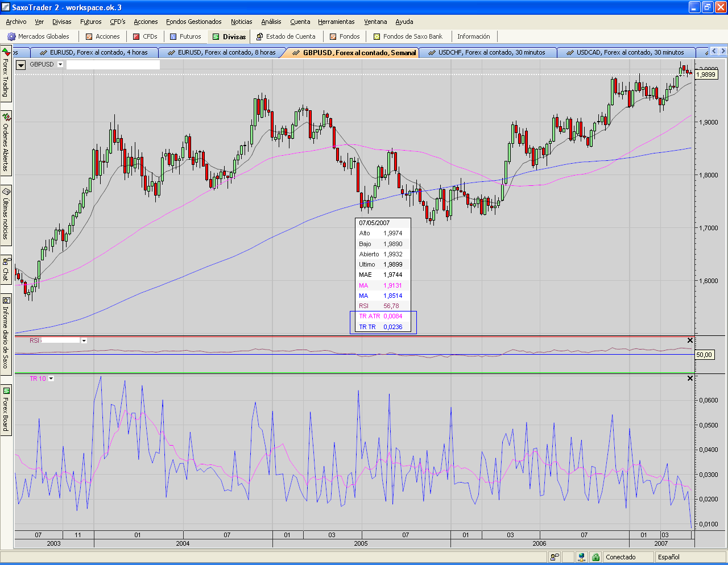This screenshot has width=728, height=565.
Task: Show the Órdenes Abiertas side panel
Action: 6,142
